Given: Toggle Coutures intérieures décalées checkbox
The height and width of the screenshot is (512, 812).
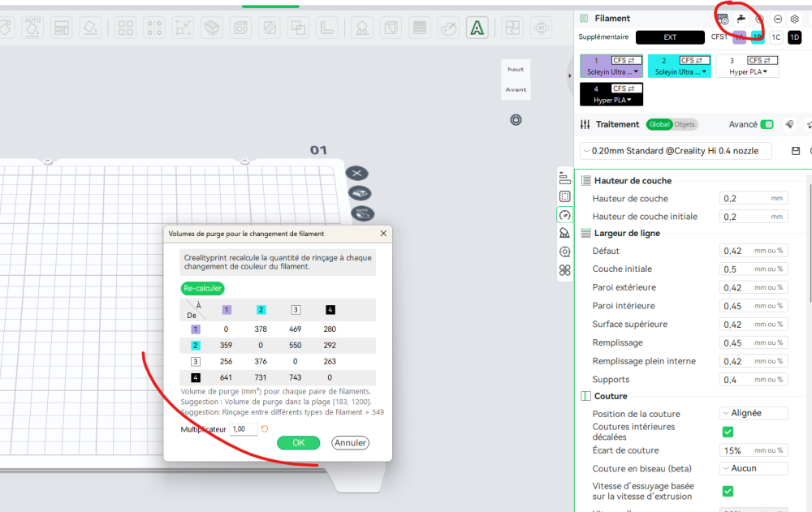Looking at the screenshot, I should pyautogui.click(x=728, y=432).
